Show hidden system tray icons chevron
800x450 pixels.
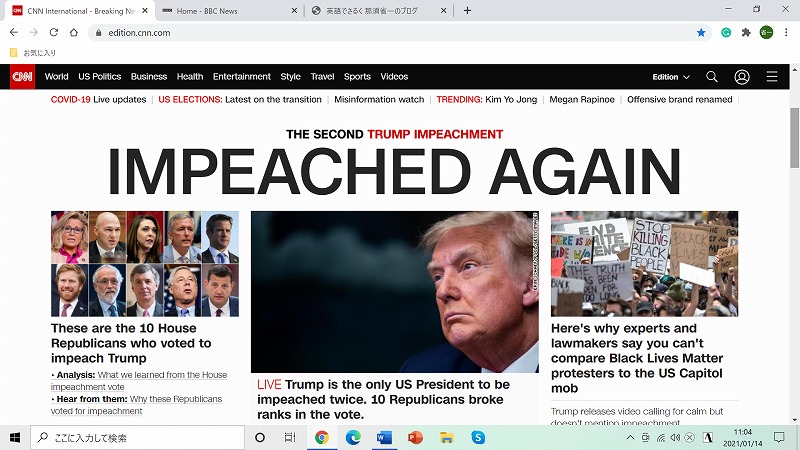630,437
